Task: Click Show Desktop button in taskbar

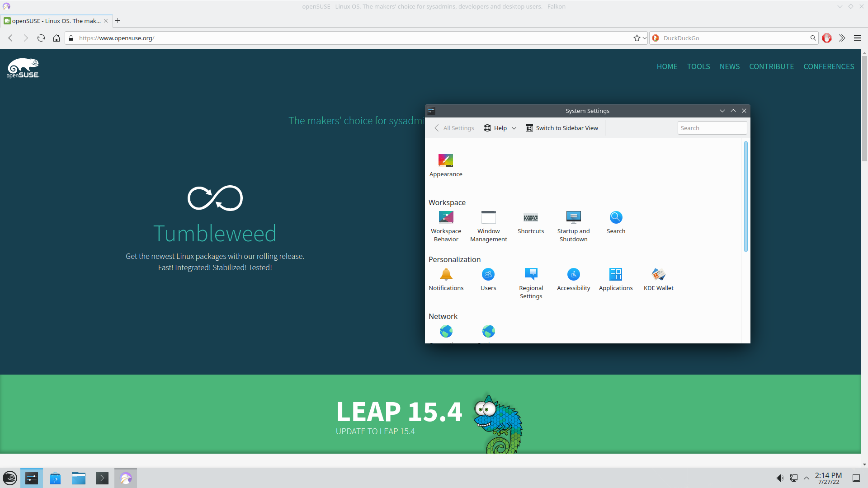Action: tap(856, 478)
